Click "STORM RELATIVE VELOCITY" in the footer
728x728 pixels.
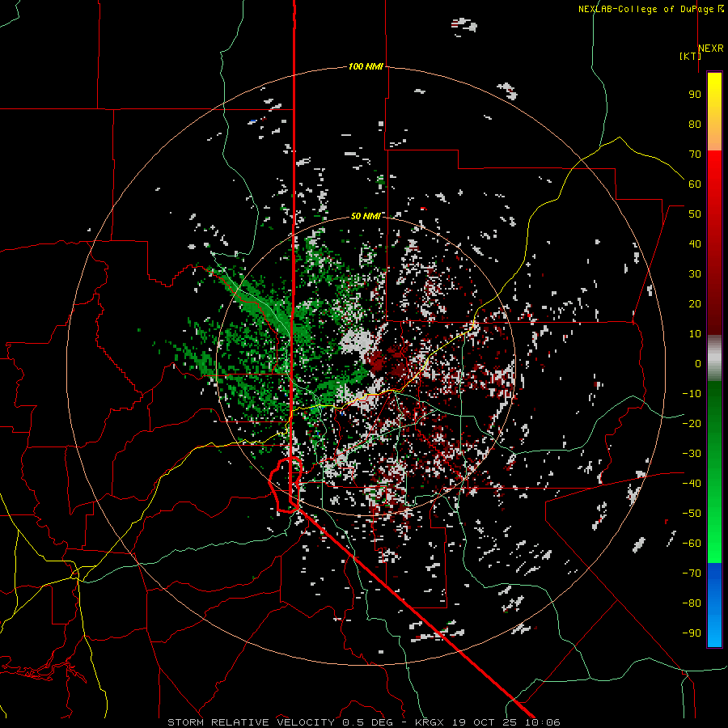[x=252, y=722]
